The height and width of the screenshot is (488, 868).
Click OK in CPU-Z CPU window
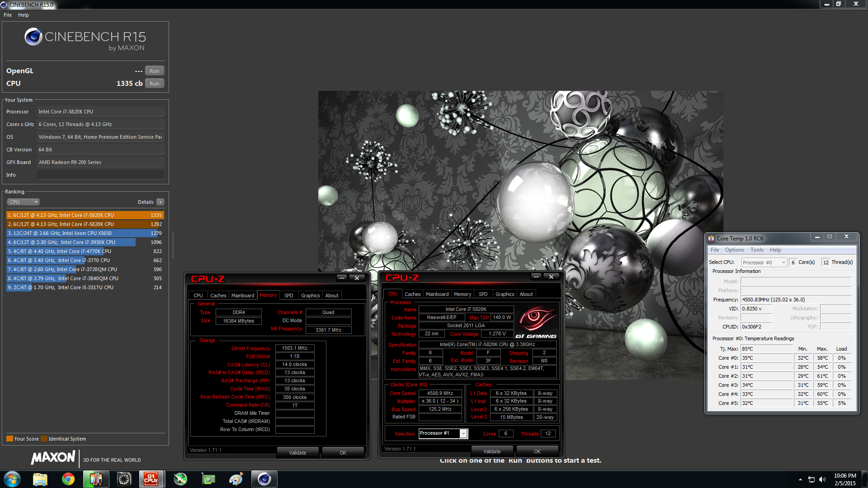tap(537, 451)
